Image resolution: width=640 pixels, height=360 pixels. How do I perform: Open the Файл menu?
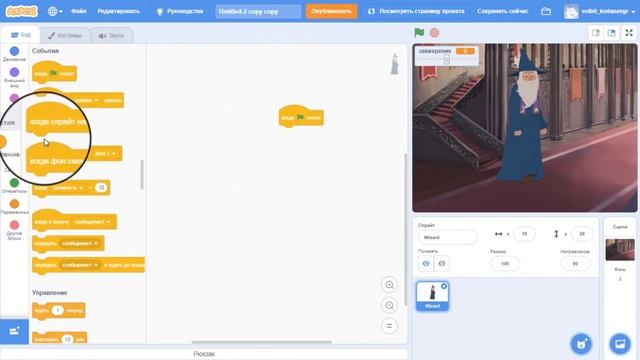pyautogui.click(x=78, y=11)
